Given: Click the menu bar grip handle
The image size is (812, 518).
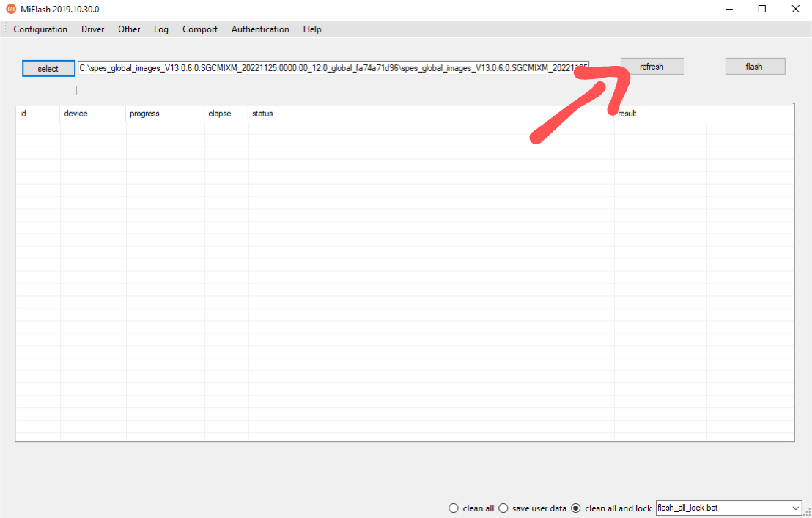Looking at the screenshot, I should pyautogui.click(x=6, y=29).
